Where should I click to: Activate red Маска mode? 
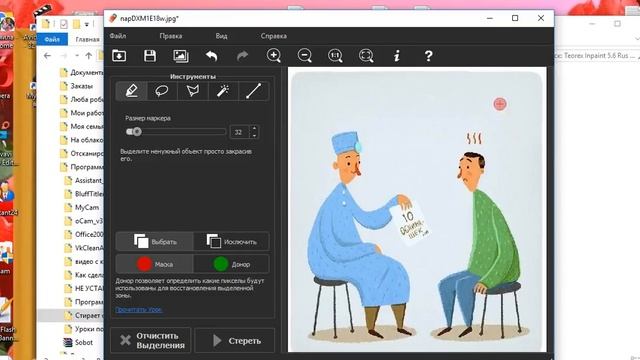[x=155, y=264]
